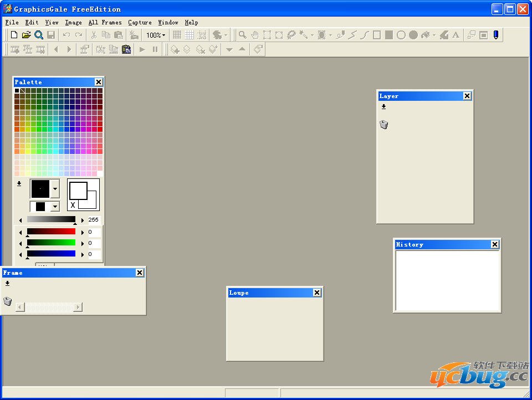Viewport: 532px width, 400px height.
Task: Open the Capture menu
Action: click(140, 22)
